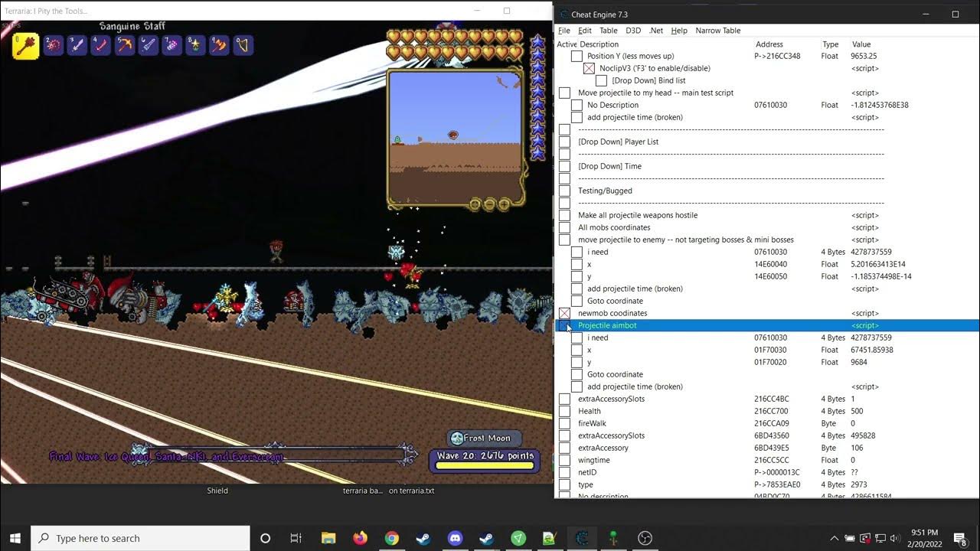Enable 'Move projectile to my head' script
This screenshot has height=551, width=980.
tap(564, 93)
